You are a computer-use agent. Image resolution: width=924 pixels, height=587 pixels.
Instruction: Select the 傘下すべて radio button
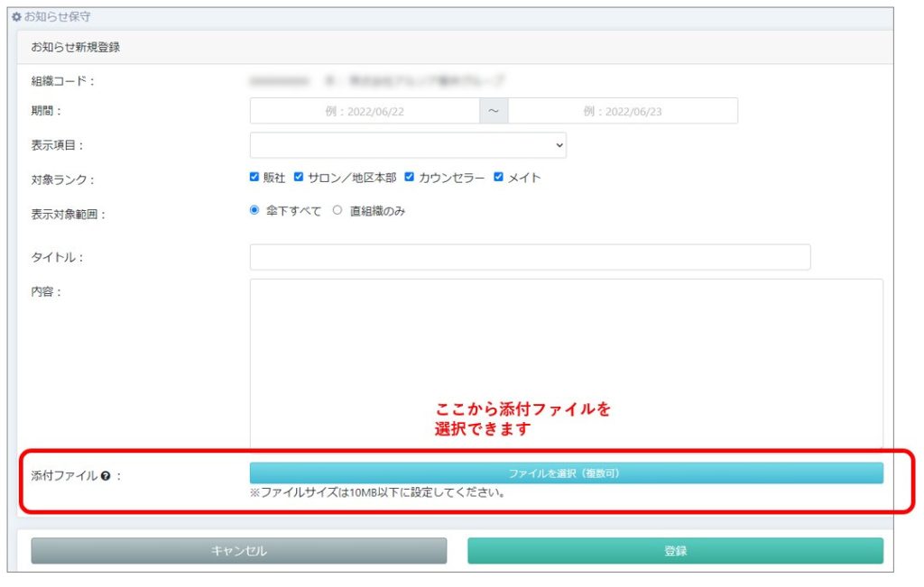click(254, 211)
